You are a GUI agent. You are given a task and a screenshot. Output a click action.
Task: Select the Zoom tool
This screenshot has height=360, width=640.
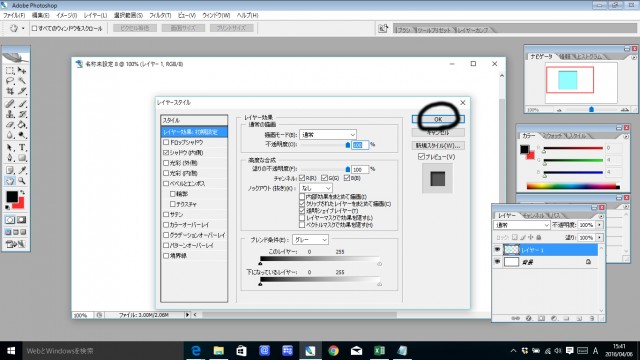pyautogui.click(x=22, y=180)
